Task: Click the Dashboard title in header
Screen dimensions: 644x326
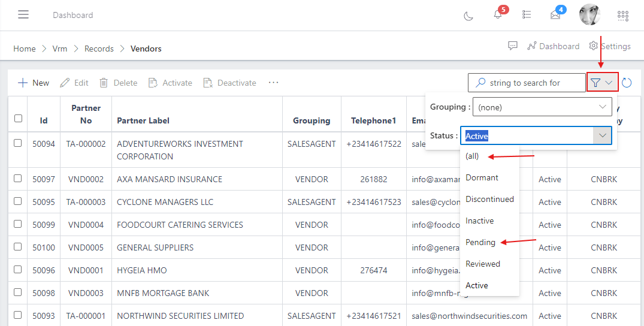Action: [x=72, y=15]
